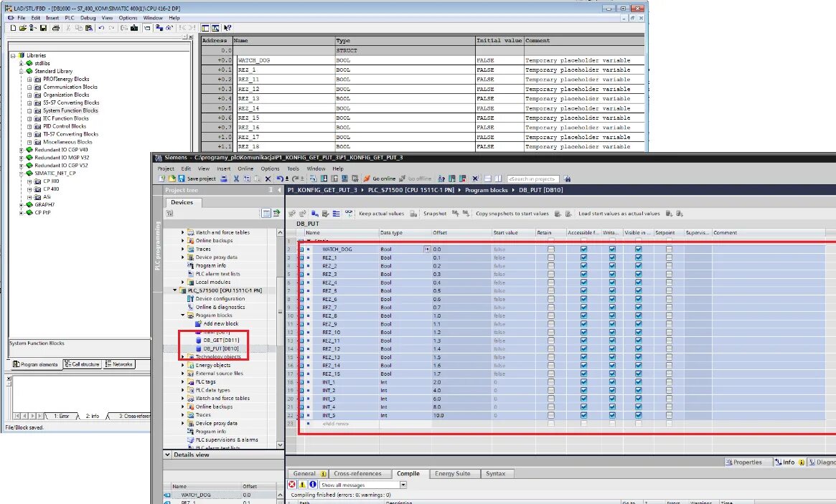
Task: Click floppy Save icon in LAD/STL/FBD toolbar
Action: [43, 28]
